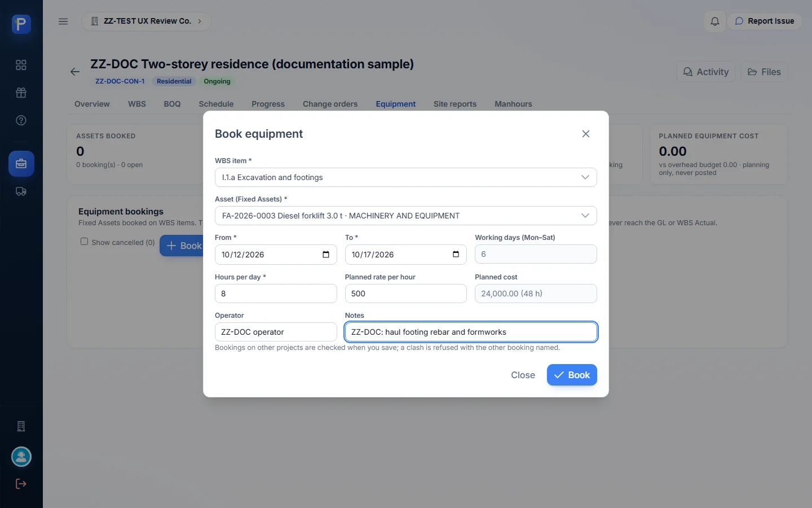The height and width of the screenshot is (508, 812).
Task: Open the From date calendar picker icon
Action: tap(326, 255)
